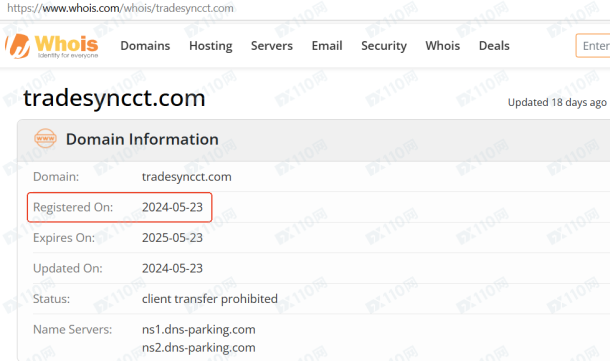610x361 pixels.
Task: Select status 'client transfer prohibited'
Action: point(210,299)
